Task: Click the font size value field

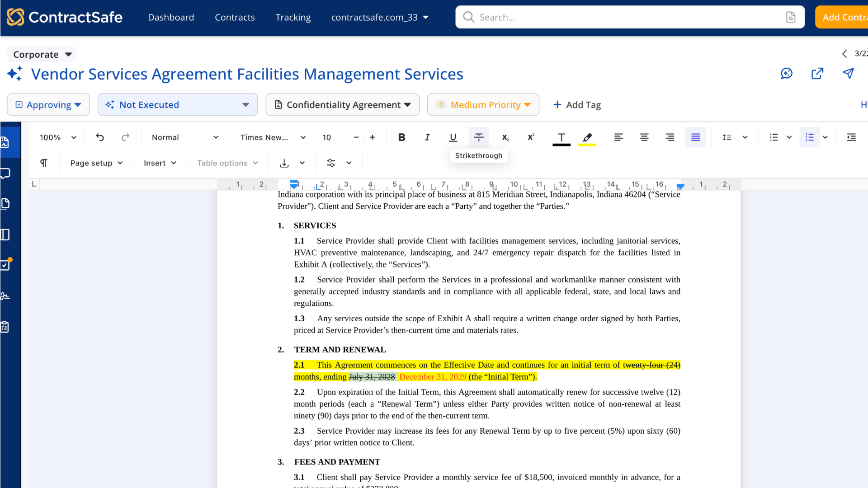Action: 327,137
